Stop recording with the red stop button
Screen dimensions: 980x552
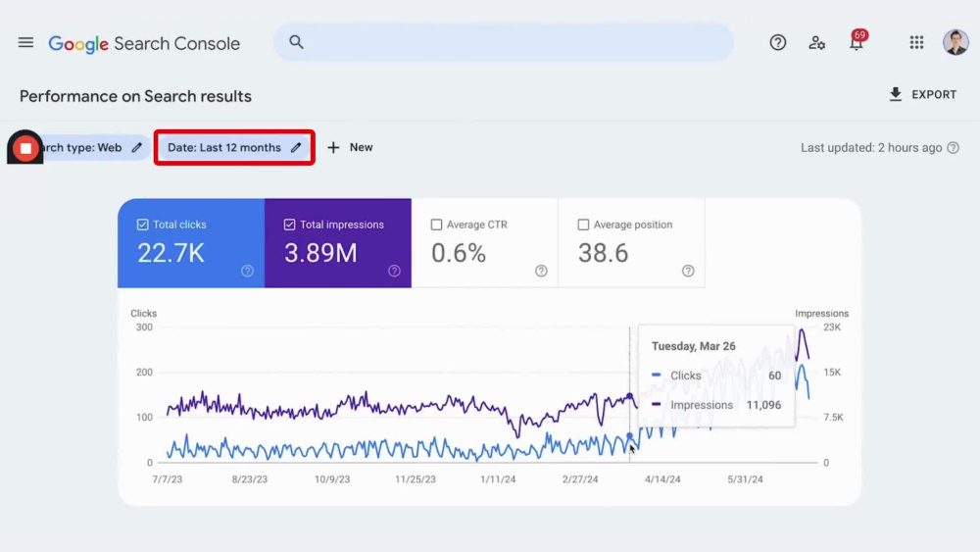point(25,147)
